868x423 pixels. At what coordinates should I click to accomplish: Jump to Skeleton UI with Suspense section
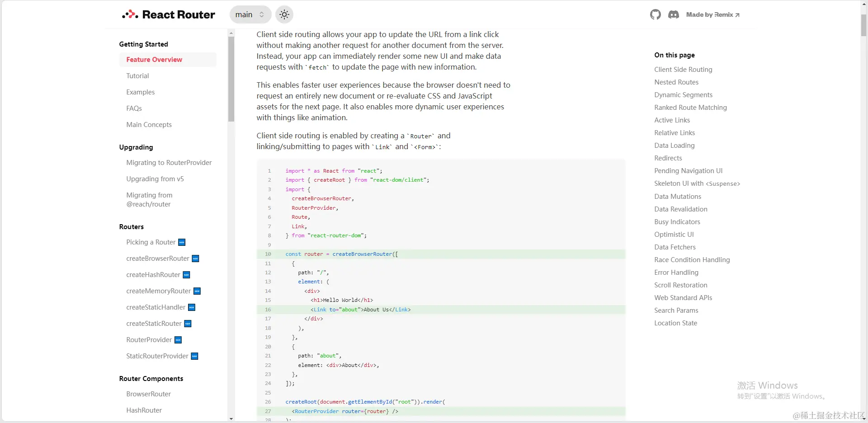click(697, 183)
